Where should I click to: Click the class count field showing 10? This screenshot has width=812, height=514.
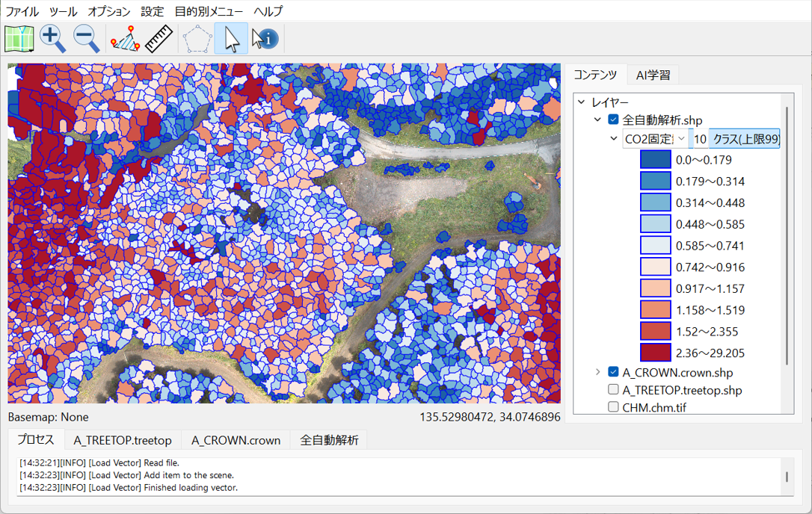pyautogui.click(x=700, y=138)
